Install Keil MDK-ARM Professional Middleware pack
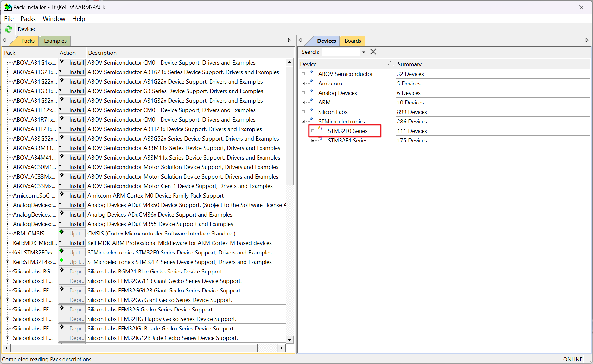The height and width of the screenshot is (364, 593). coord(72,243)
